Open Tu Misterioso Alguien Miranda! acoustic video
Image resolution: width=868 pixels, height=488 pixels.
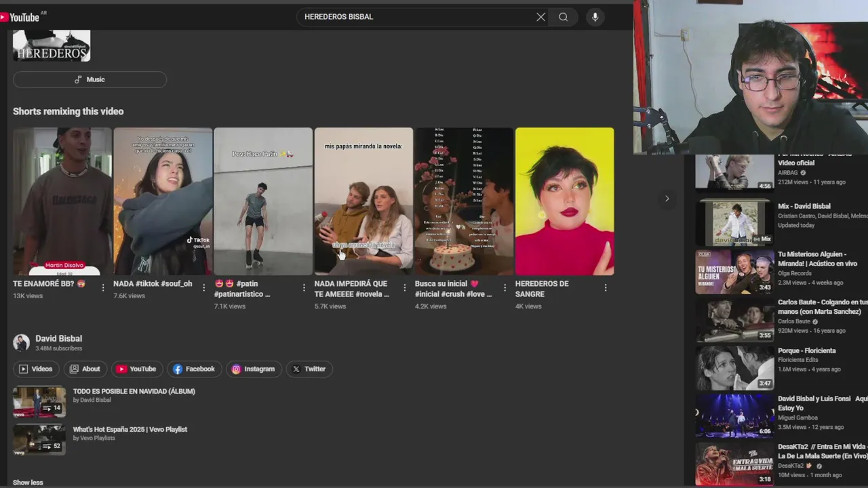pos(818,259)
